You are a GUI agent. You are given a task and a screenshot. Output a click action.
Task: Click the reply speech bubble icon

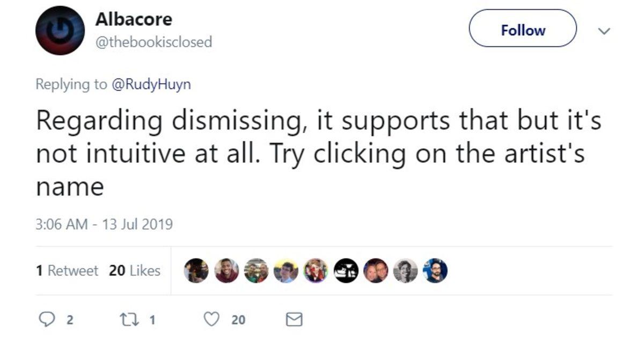point(50,320)
